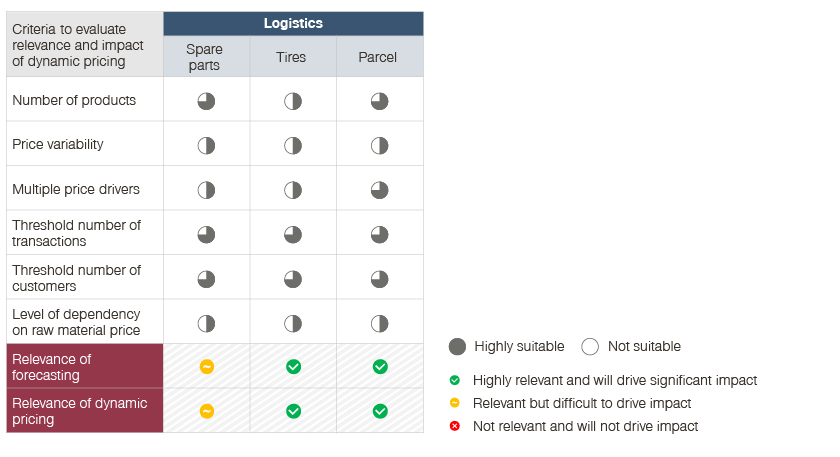Click the criteria header cell in top-left
This screenshot has width=840, height=457.
84,45
